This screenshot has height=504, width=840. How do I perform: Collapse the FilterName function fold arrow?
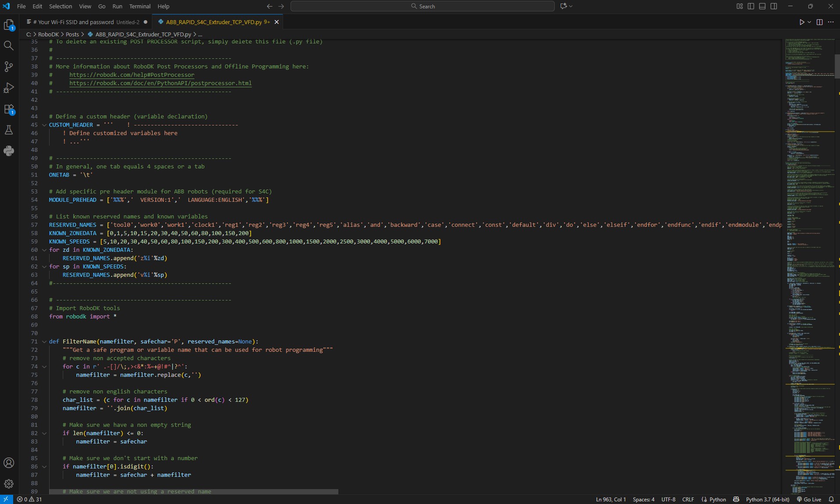tap(44, 342)
